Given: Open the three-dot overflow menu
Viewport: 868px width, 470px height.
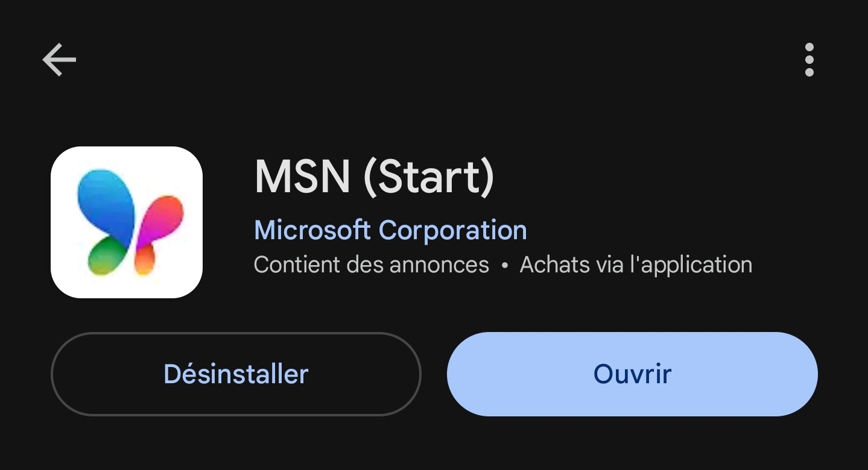Looking at the screenshot, I should tap(809, 60).
